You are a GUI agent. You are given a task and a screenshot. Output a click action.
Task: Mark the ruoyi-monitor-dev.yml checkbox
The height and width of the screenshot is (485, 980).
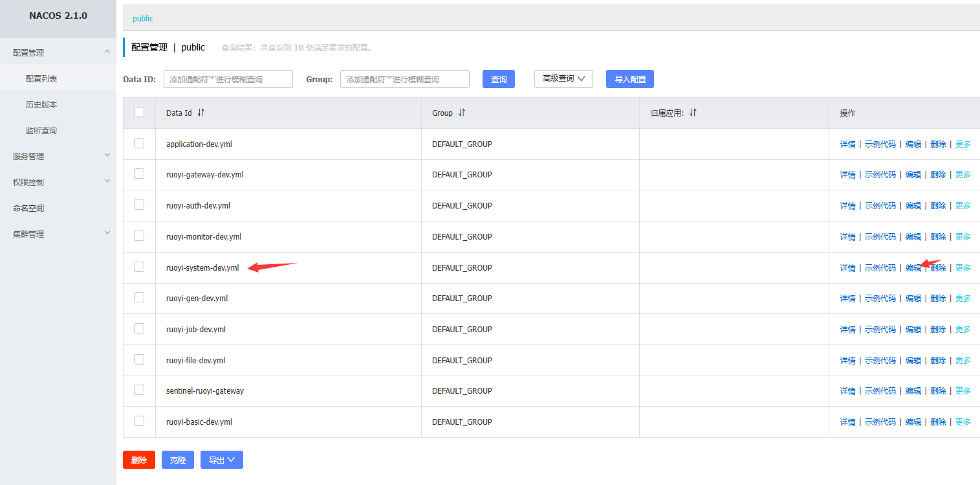[x=139, y=236]
